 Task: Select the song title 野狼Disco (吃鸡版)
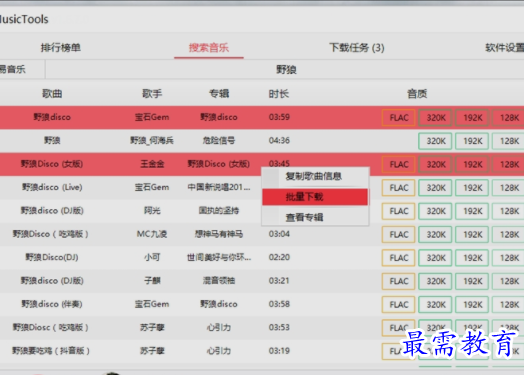click(50, 234)
